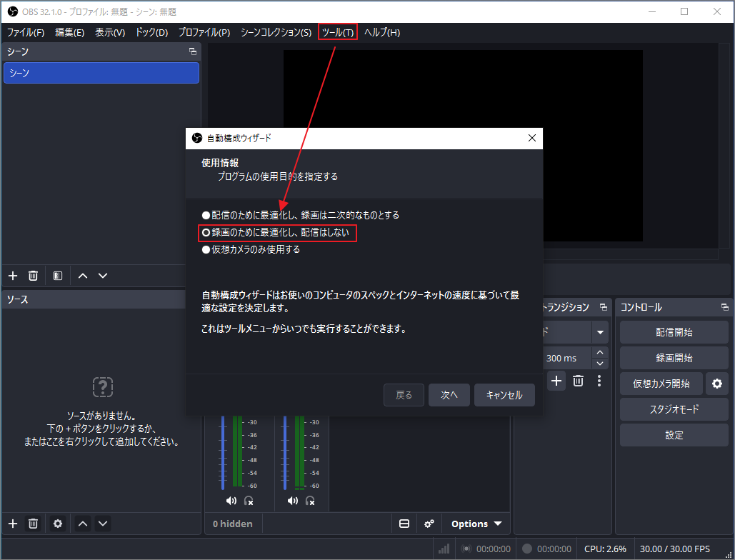
Task: Open the audio mixer Options dropdown
Action: tap(475, 524)
